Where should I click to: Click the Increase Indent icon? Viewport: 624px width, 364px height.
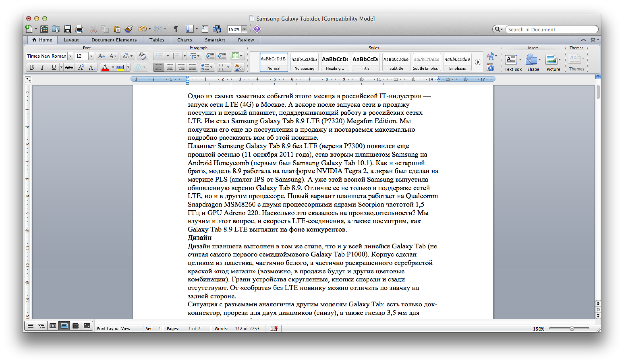(222, 56)
